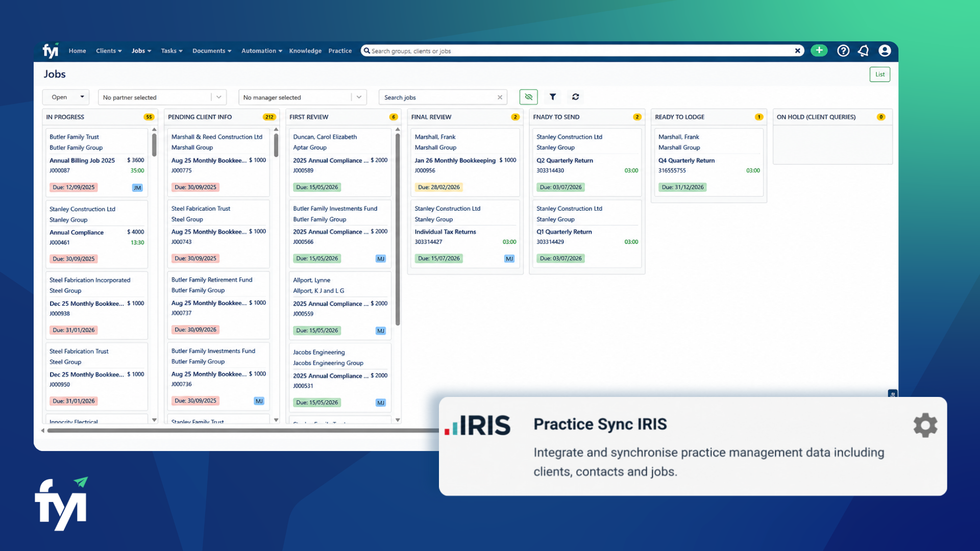Screen dimensions: 980x551
Task: Open the Jobs dropdown menu
Action: [141, 51]
